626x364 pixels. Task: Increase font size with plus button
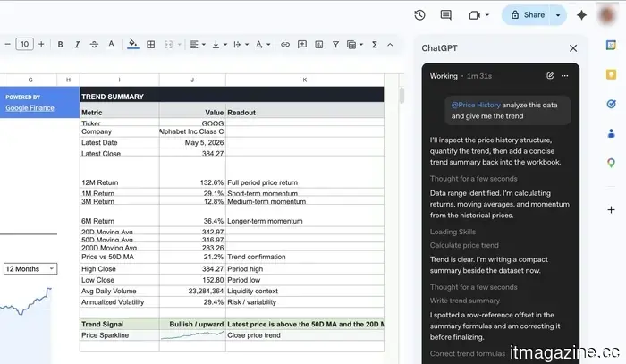coord(41,45)
